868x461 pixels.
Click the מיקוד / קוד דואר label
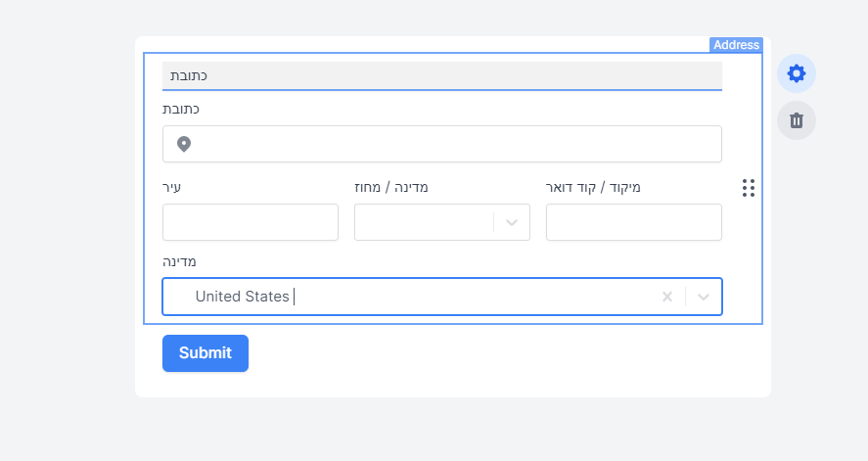tap(592, 186)
